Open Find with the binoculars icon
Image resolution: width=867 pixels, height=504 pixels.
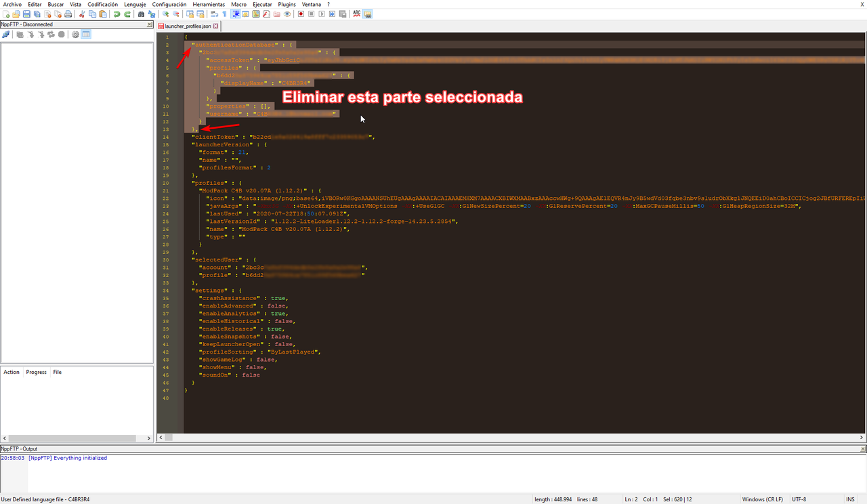pos(142,14)
